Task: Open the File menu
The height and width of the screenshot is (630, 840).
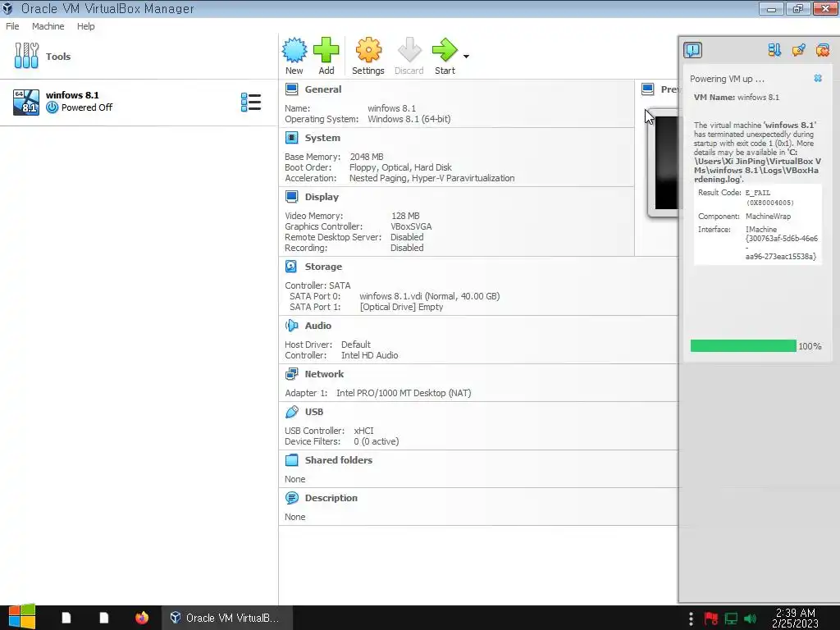Action: pos(12,26)
